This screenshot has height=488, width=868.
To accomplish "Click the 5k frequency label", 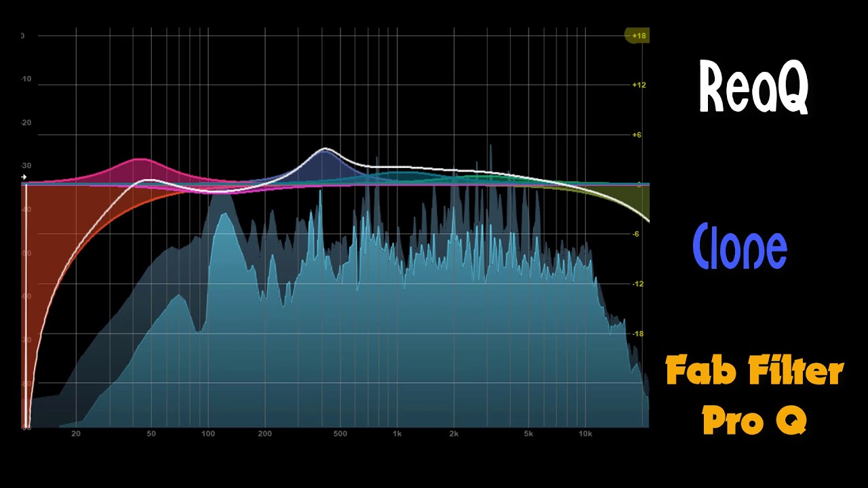I will (x=529, y=434).
